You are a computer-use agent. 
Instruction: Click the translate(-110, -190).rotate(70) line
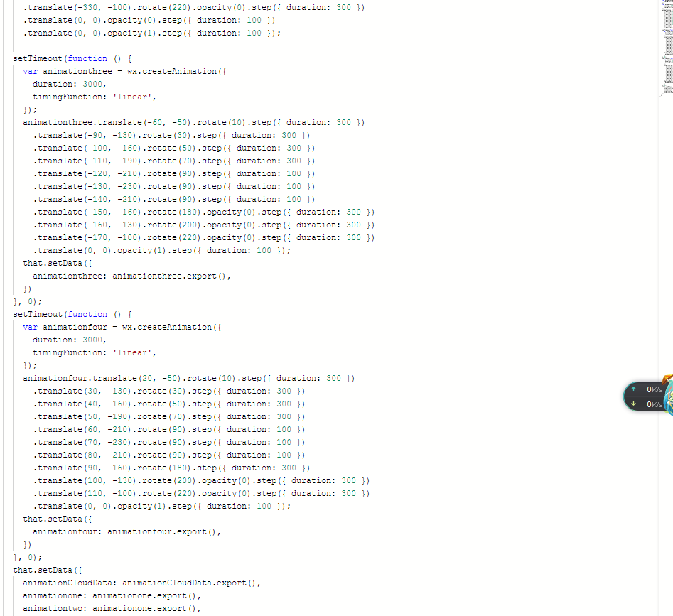point(174,161)
